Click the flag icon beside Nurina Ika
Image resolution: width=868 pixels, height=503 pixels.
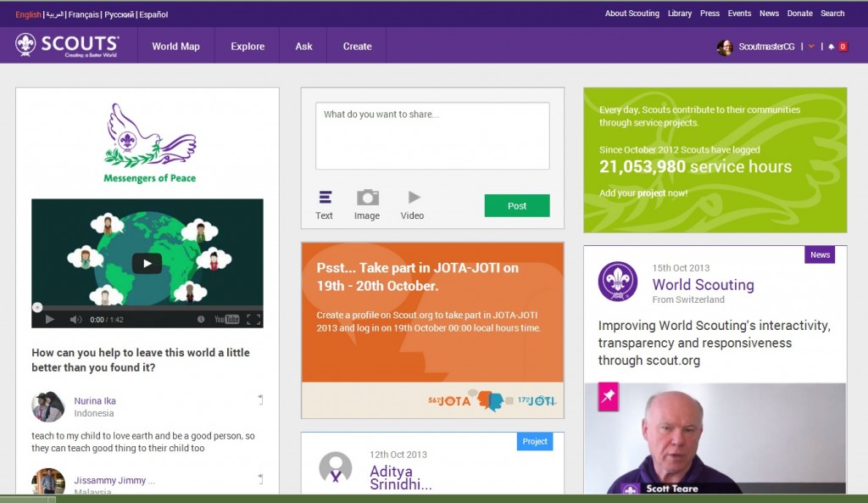tap(261, 400)
